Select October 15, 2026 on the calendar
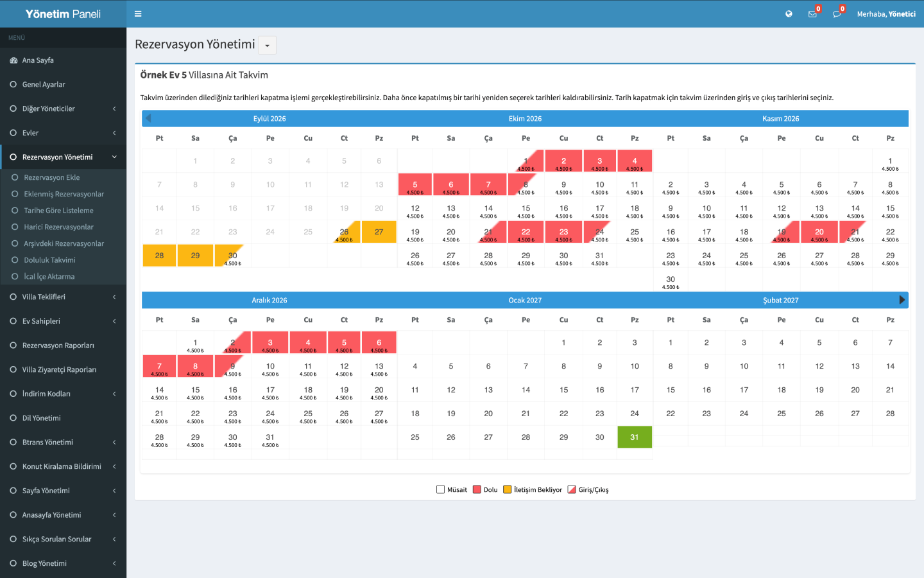 pyautogui.click(x=526, y=211)
